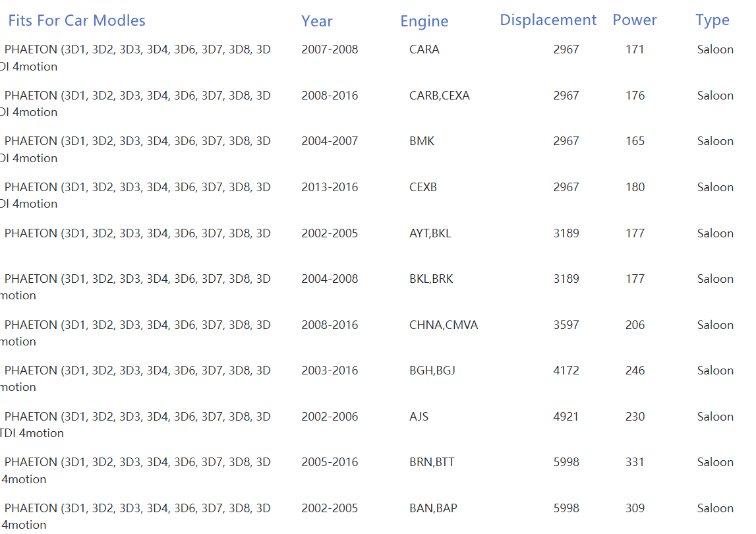Click Saloon in the AJS row
Screen dimensions: 756x534
pos(715,417)
